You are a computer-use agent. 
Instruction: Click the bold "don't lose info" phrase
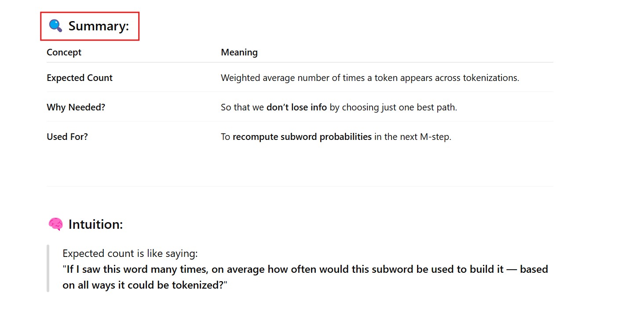click(296, 107)
